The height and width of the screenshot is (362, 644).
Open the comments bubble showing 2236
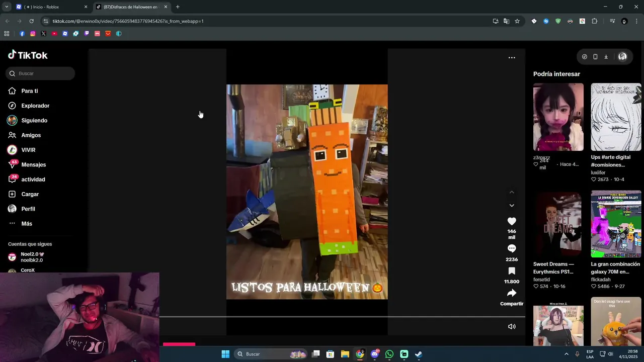point(512,248)
